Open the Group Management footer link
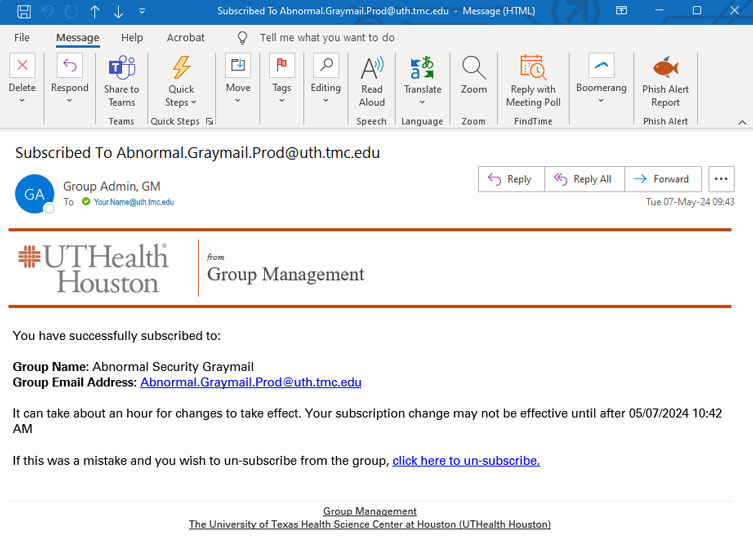 tap(370, 511)
